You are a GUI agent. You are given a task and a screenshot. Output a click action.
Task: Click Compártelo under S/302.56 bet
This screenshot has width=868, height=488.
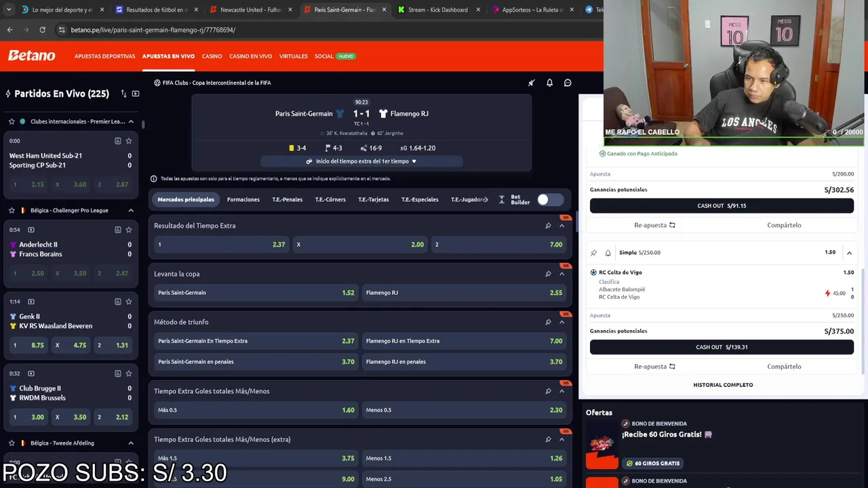[784, 225]
